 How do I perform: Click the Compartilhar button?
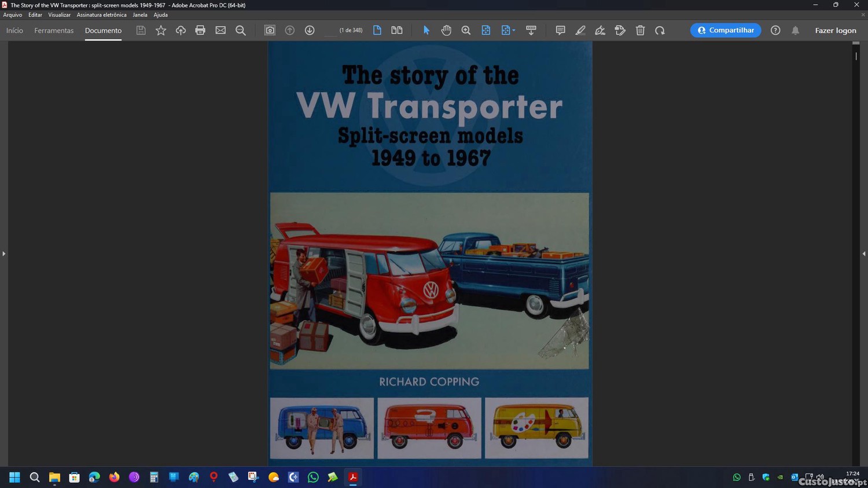pos(726,30)
